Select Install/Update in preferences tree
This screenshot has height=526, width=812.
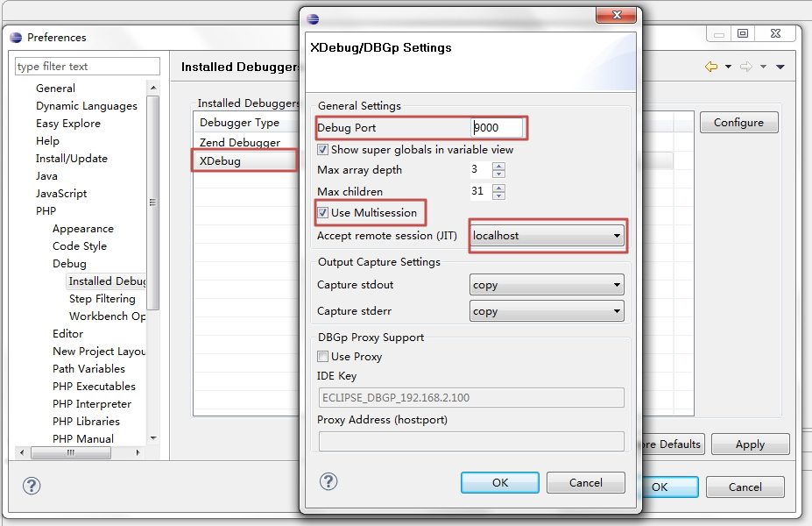click(72, 159)
